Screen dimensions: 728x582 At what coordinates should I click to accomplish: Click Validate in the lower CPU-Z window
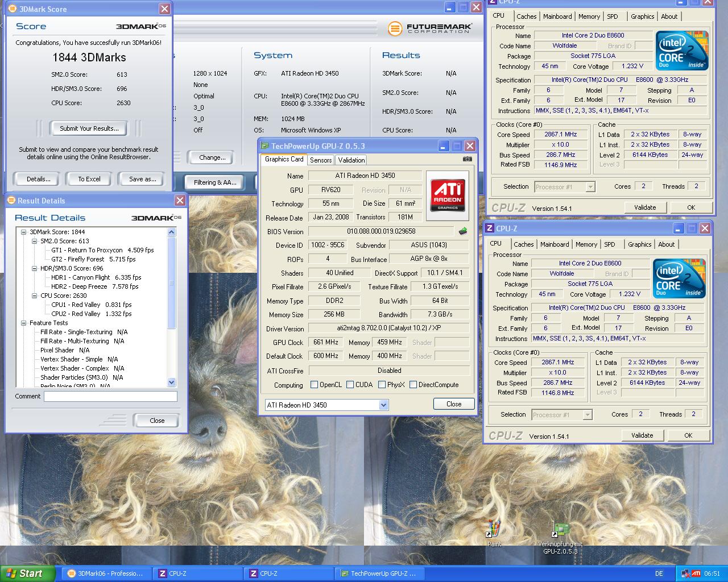(x=642, y=435)
